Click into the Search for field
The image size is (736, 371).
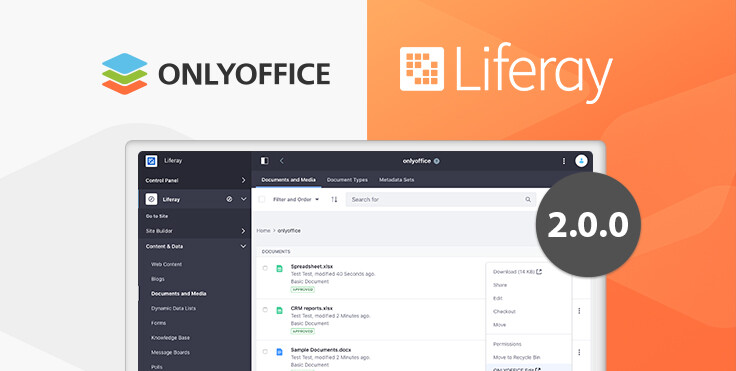(x=441, y=200)
